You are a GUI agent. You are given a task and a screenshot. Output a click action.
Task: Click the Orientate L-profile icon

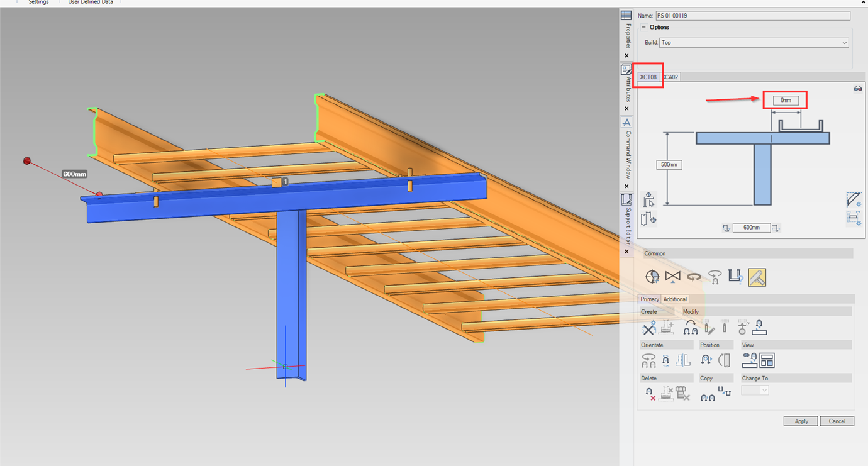point(683,360)
